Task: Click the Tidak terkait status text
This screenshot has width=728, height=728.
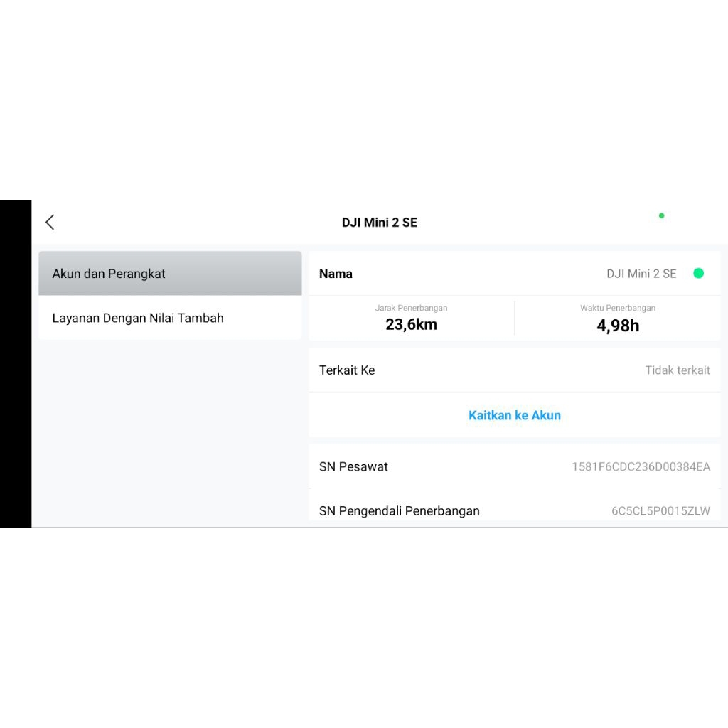Action: tap(678, 370)
